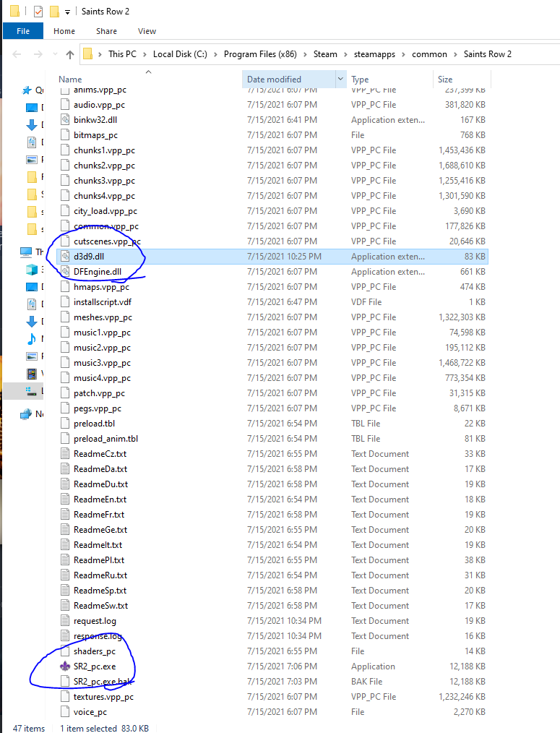Select the hmaps.vpp_pc file name
Image resolution: width=560 pixels, height=733 pixels.
tap(101, 286)
